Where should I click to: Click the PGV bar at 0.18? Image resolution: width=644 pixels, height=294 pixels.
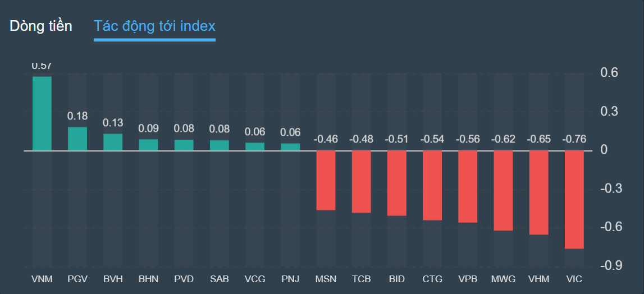(x=77, y=139)
